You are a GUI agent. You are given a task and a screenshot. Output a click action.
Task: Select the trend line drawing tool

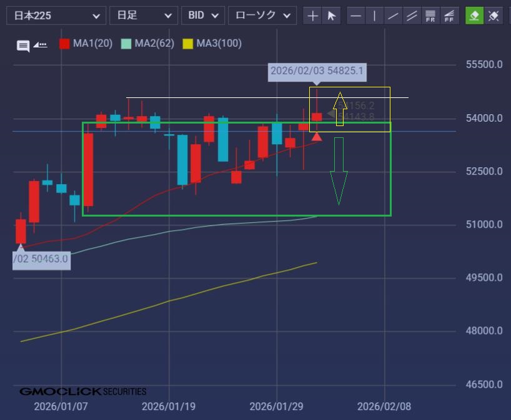coord(393,16)
